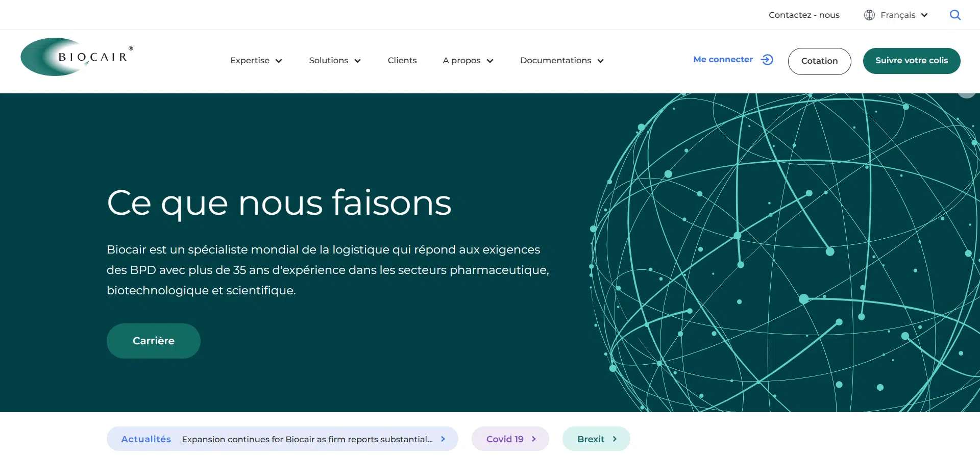Image resolution: width=980 pixels, height=455 pixels.
Task: Read the 'Expansion continues for Biocair' news headline
Action: coord(307,439)
